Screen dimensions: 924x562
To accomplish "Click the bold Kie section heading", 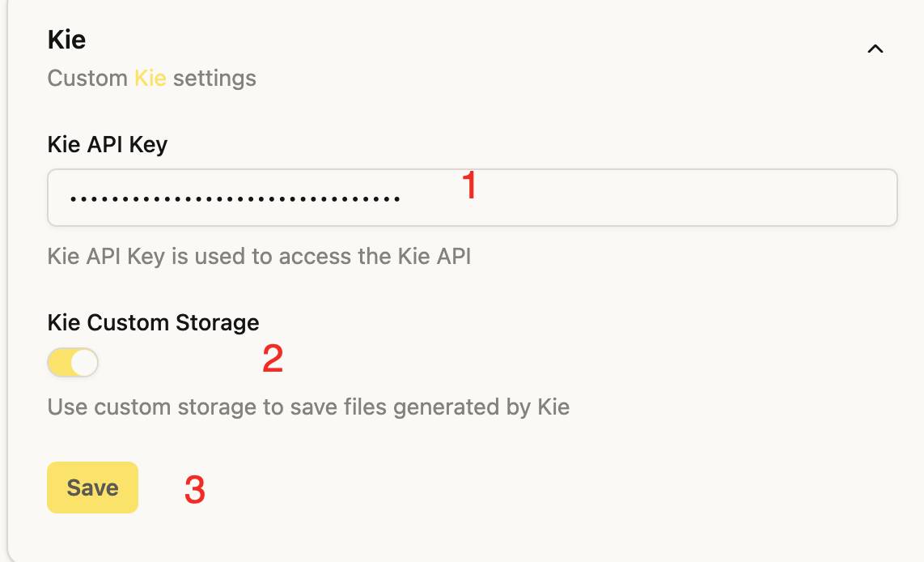I will (66, 40).
